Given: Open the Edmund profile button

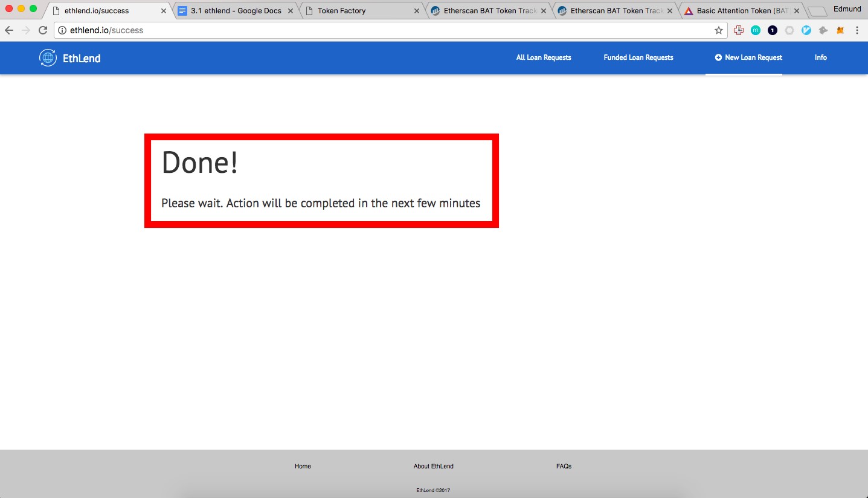Looking at the screenshot, I should click(847, 9).
